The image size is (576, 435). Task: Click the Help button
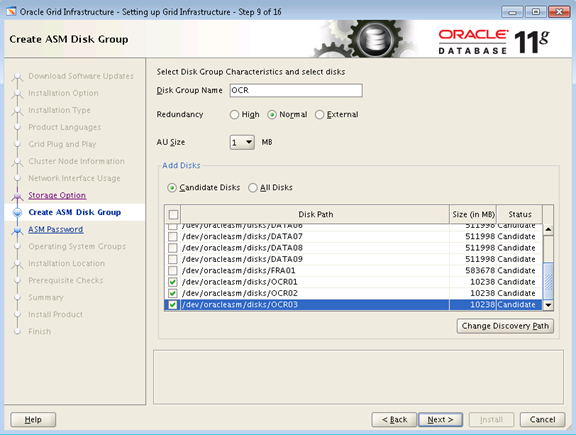pyautogui.click(x=33, y=420)
